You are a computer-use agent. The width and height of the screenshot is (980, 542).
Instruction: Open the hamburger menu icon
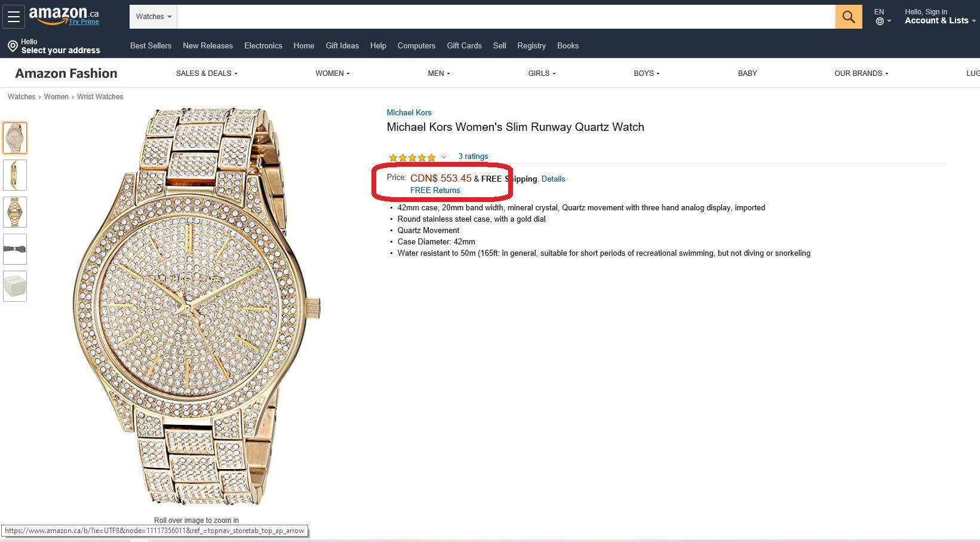coord(14,17)
